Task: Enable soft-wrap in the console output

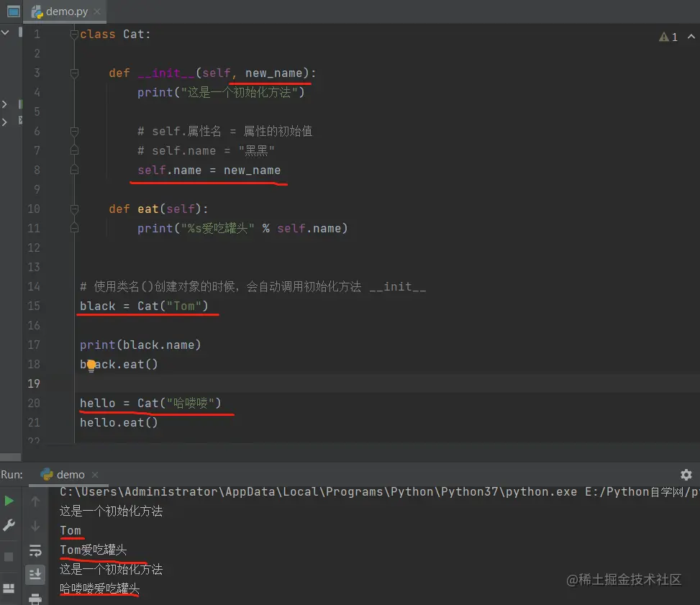Action: 35,551
